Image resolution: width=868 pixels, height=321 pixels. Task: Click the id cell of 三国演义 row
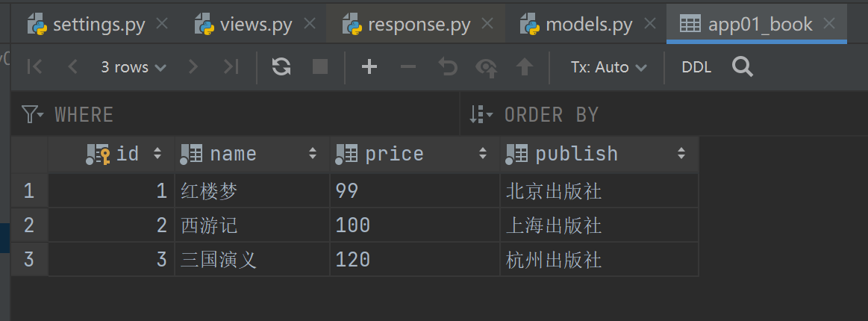pyautogui.click(x=111, y=260)
